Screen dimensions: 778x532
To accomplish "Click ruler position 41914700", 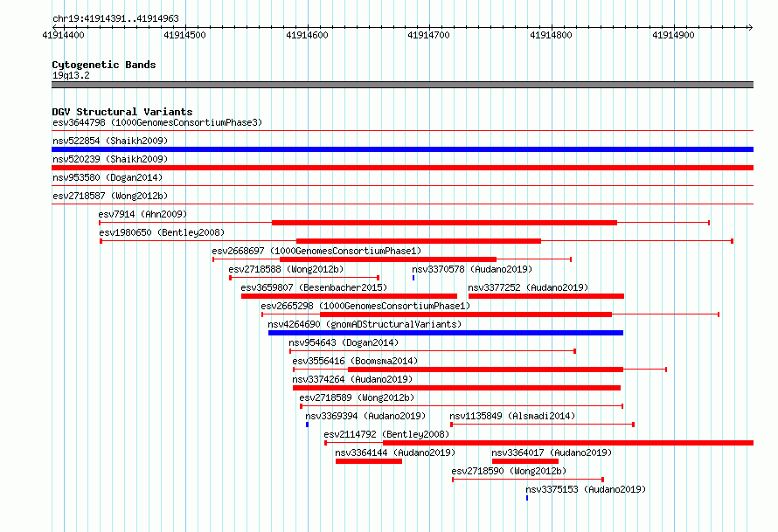I will pos(428,35).
